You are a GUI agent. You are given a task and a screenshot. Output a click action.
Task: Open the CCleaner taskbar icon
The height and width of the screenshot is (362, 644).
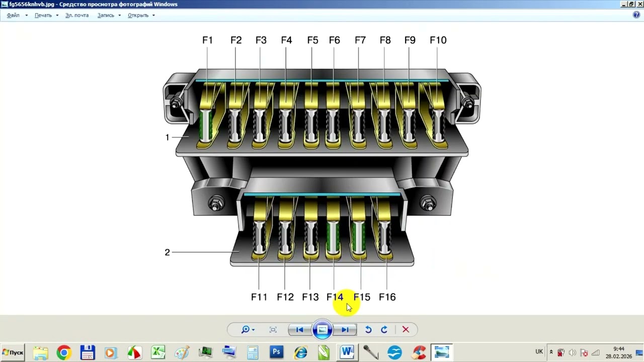[419, 352]
